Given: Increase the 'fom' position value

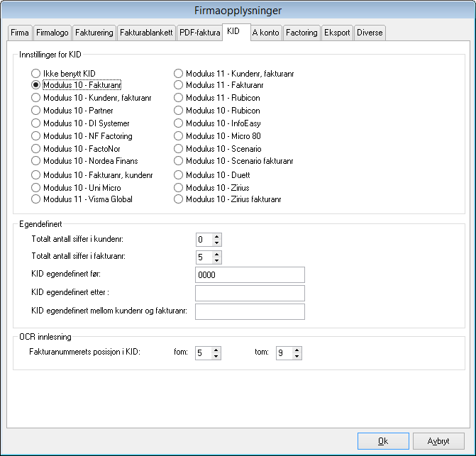Looking at the screenshot, I should click(216, 350).
